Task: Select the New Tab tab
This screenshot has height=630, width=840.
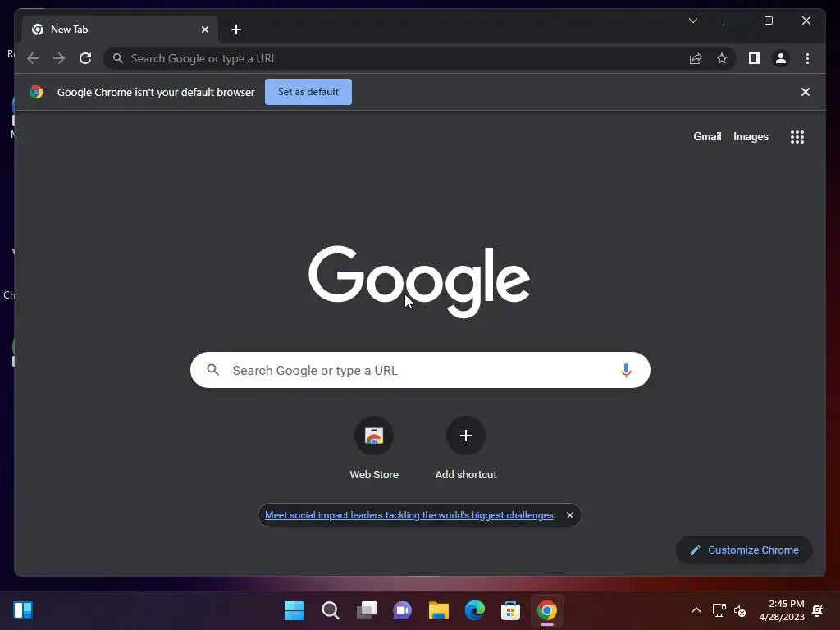Action: (x=121, y=30)
